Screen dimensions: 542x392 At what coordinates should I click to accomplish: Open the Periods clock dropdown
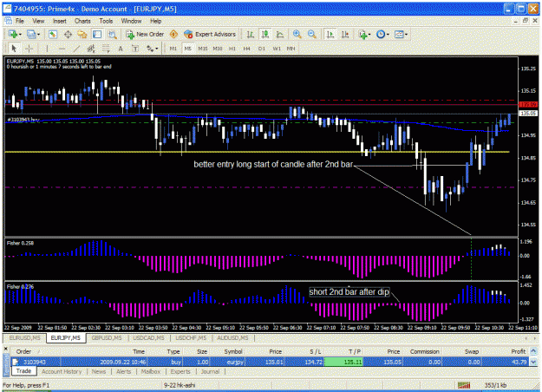382,34
